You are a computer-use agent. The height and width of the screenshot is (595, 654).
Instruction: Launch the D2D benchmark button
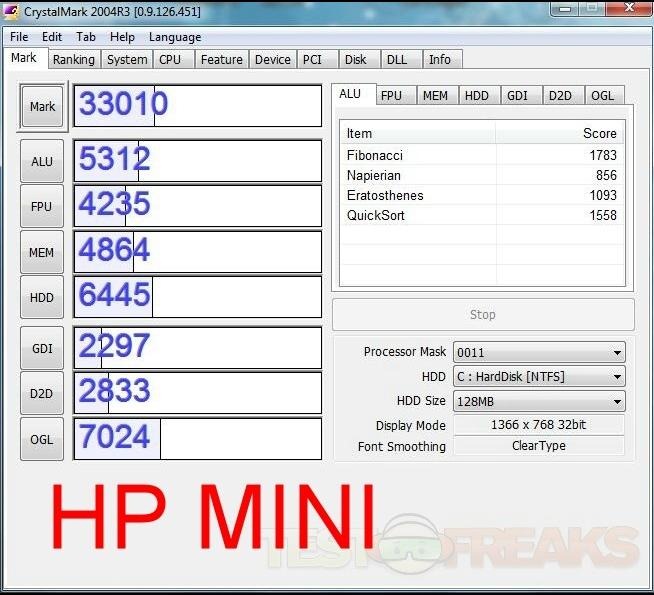42,393
